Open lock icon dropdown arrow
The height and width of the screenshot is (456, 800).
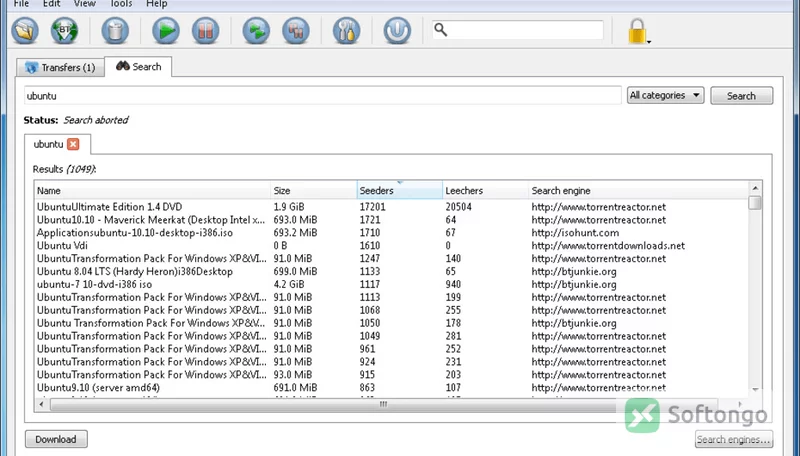tap(649, 42)
